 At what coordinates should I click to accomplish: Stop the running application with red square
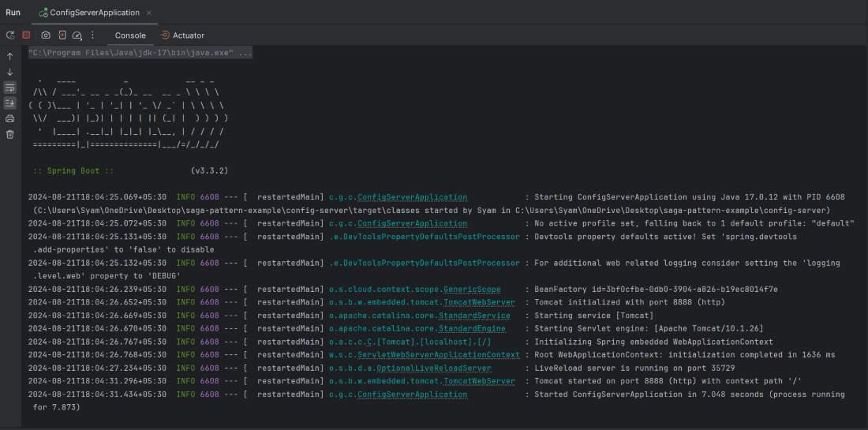tap(26, 35)
